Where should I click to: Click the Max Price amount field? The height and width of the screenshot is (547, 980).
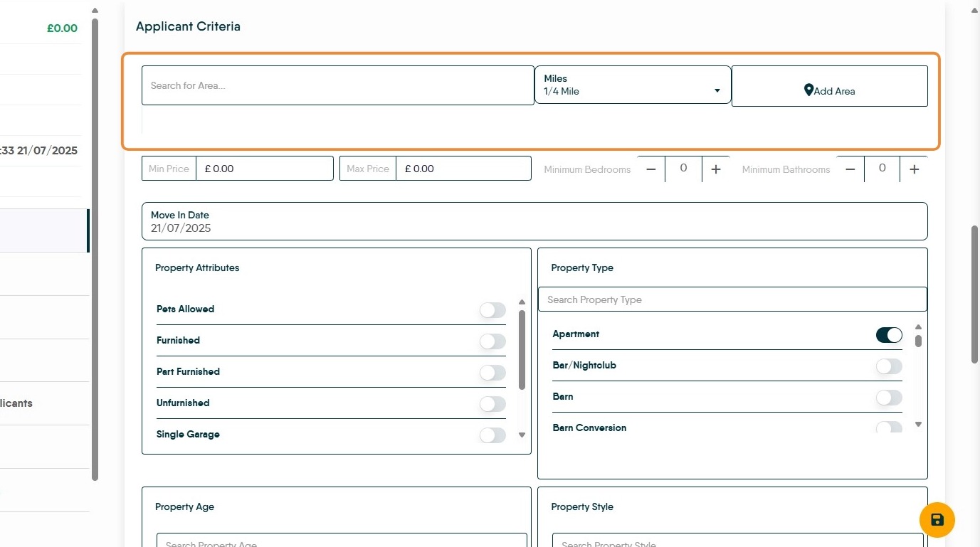click(463, 169)
